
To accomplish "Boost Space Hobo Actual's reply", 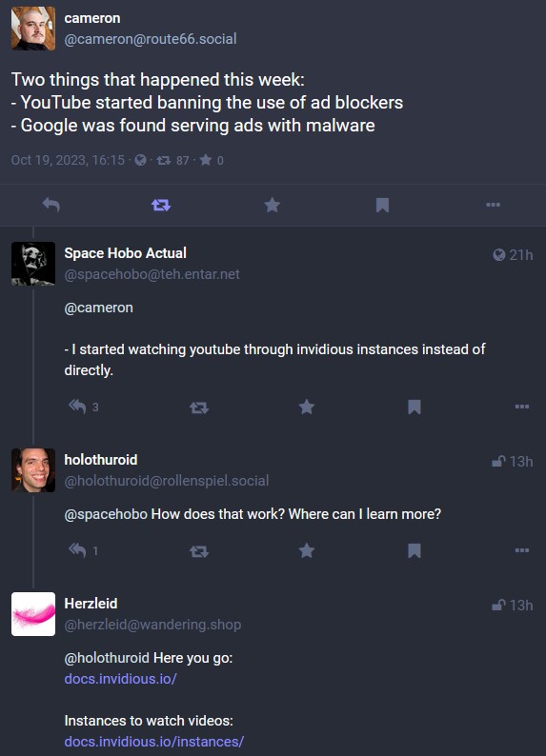I will tap(199, 408).
